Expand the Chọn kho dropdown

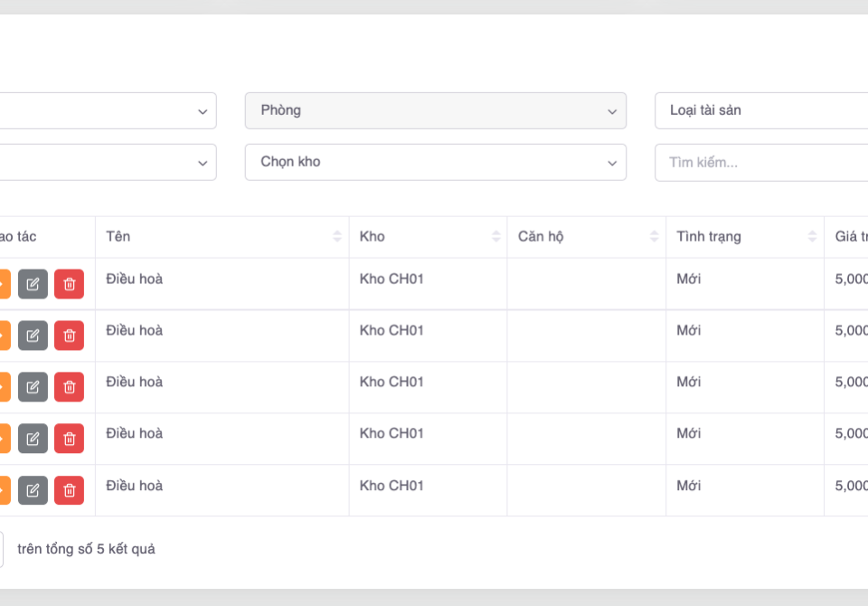point(435,162)
